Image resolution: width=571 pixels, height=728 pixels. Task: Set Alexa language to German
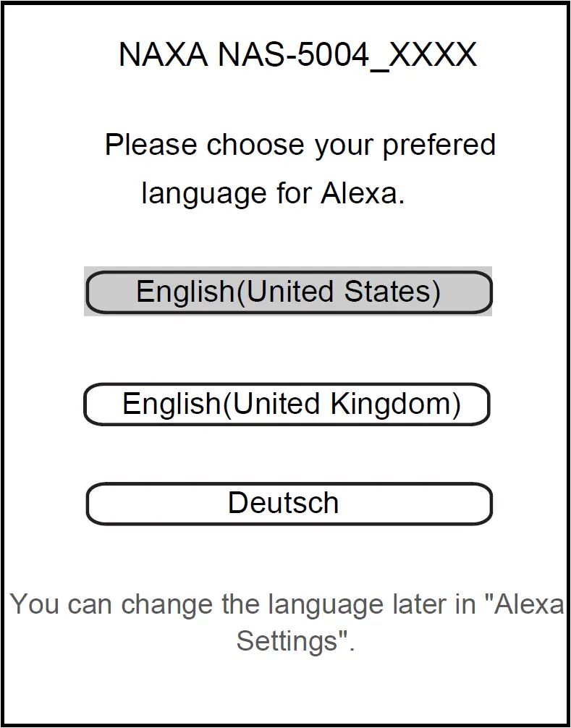289,504
